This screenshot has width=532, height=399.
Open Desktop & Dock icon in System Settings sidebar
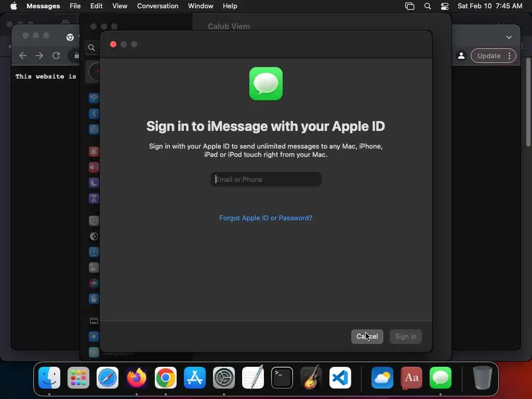(x=94, y=321)
